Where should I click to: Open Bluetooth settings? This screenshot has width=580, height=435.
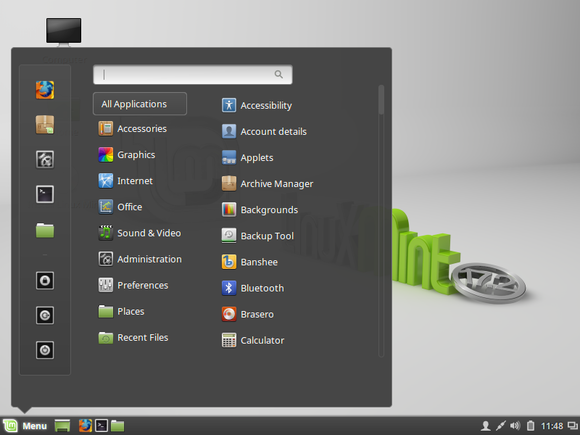click(x=253, y=288)
